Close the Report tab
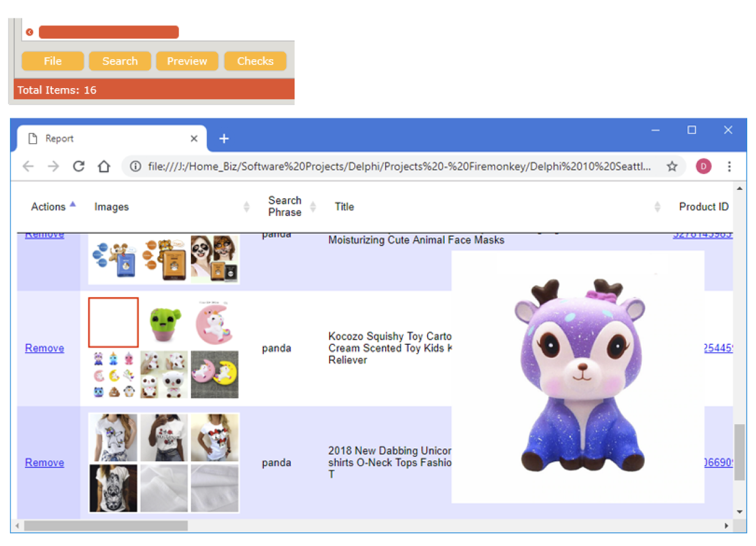Image resolution: width=756 pixels, height=546 pixels. (x=194, y=138)
